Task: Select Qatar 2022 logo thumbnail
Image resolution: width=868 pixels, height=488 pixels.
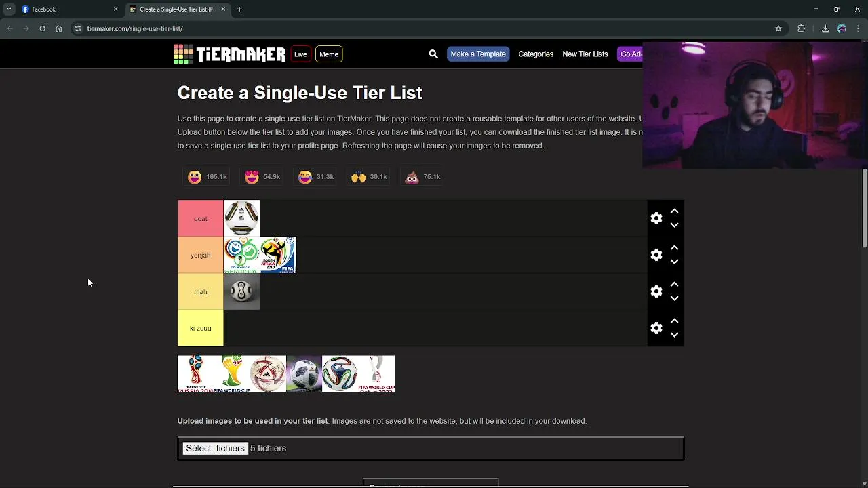Action: [376, 373]
